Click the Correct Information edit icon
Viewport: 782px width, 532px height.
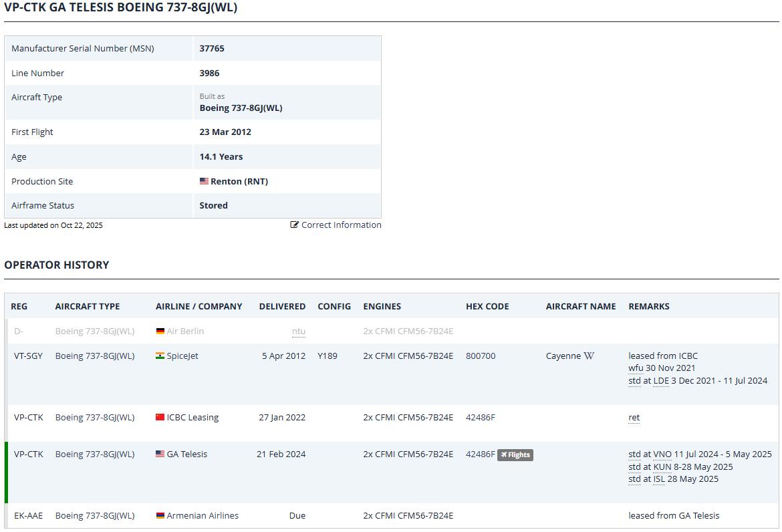click(x=294, y=225)
